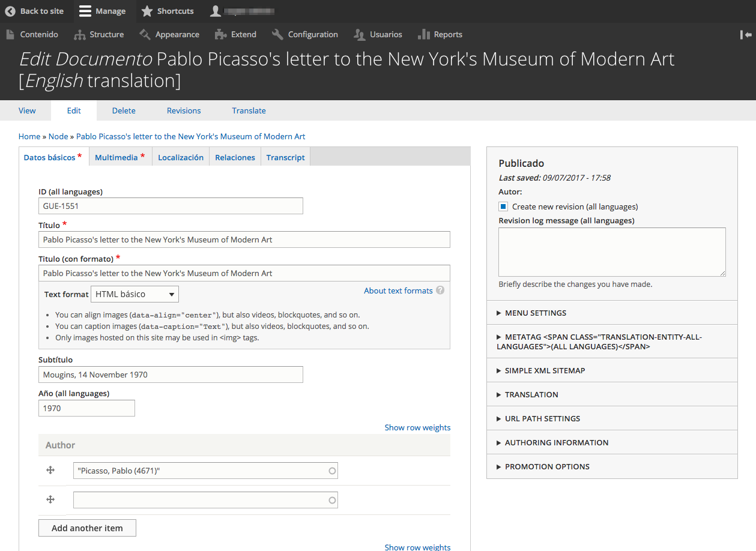Click the Revision log message textarea
The image size is (756, 551).
(612, 252)
